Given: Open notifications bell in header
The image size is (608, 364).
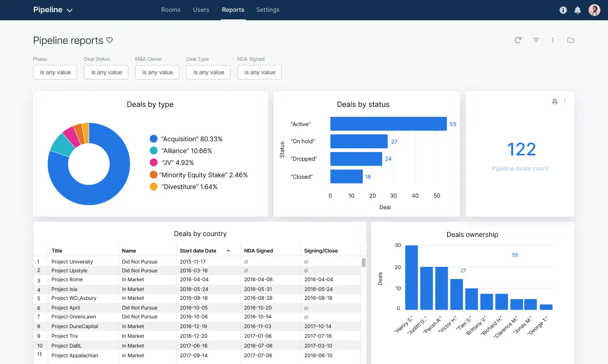Looking at the screenshot, I should [578, 10].
